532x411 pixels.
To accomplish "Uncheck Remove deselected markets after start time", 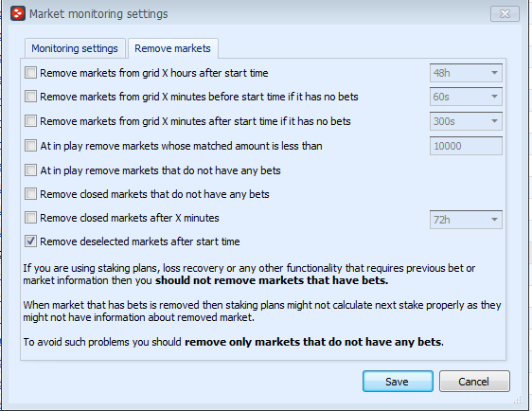I will point(30,241).
